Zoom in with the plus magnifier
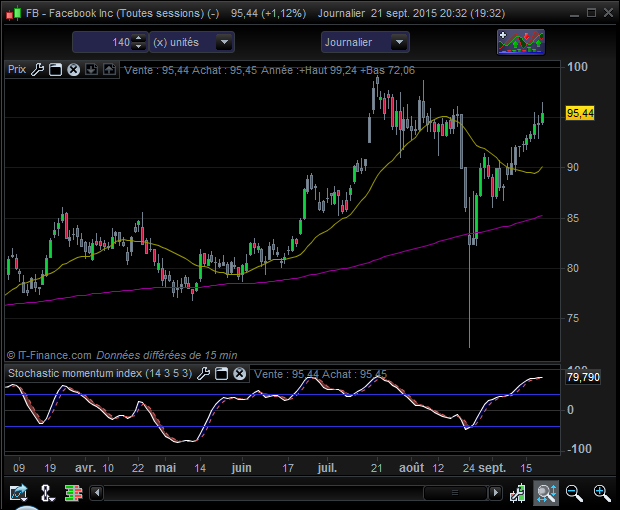The width and height of the screenshot is (620, 510). click(602, 492)
